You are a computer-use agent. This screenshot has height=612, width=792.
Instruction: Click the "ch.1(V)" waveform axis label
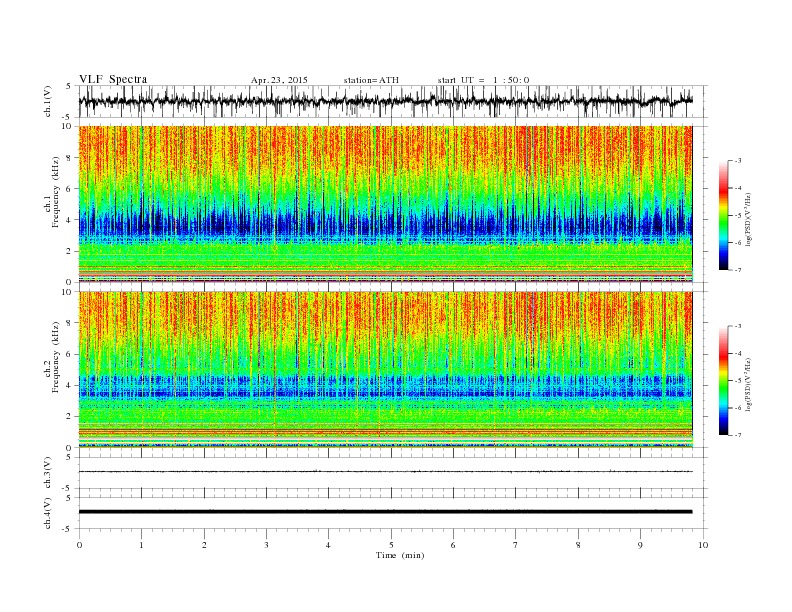(48, 101)
